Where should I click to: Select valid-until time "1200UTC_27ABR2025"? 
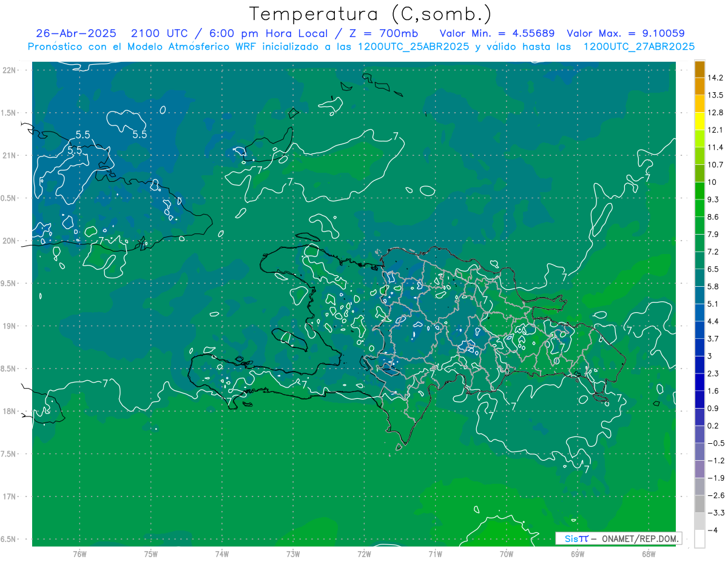coord(639,46)
